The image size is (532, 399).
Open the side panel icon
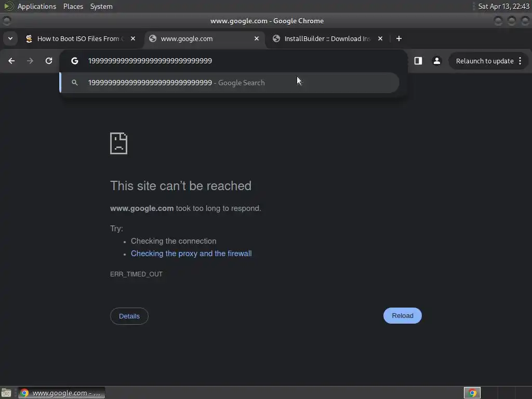click(418, 61)
